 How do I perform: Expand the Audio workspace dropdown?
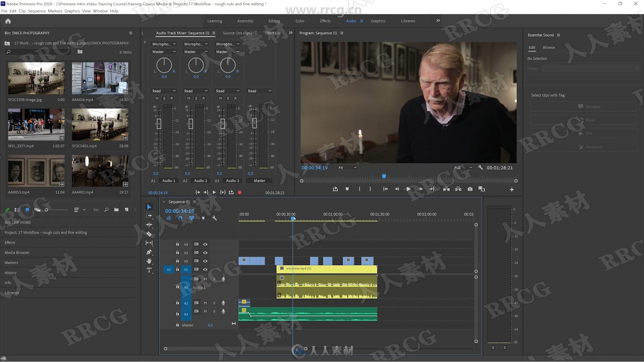(x=361, y=21)
